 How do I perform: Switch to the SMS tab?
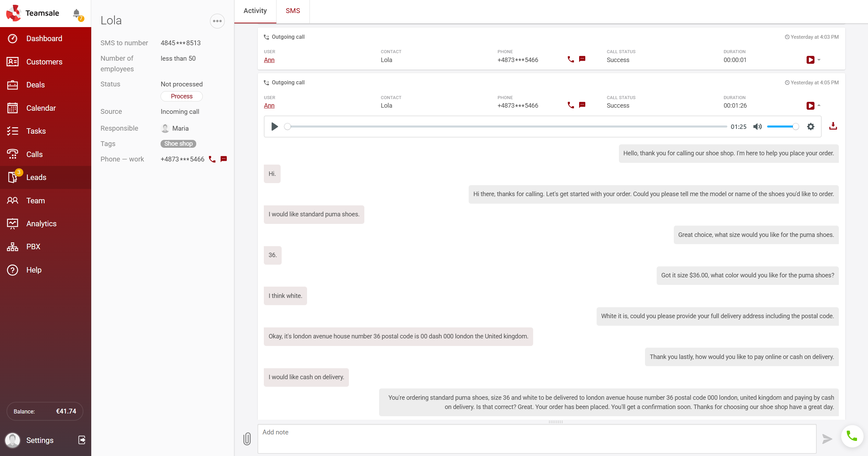coord(293,11)
